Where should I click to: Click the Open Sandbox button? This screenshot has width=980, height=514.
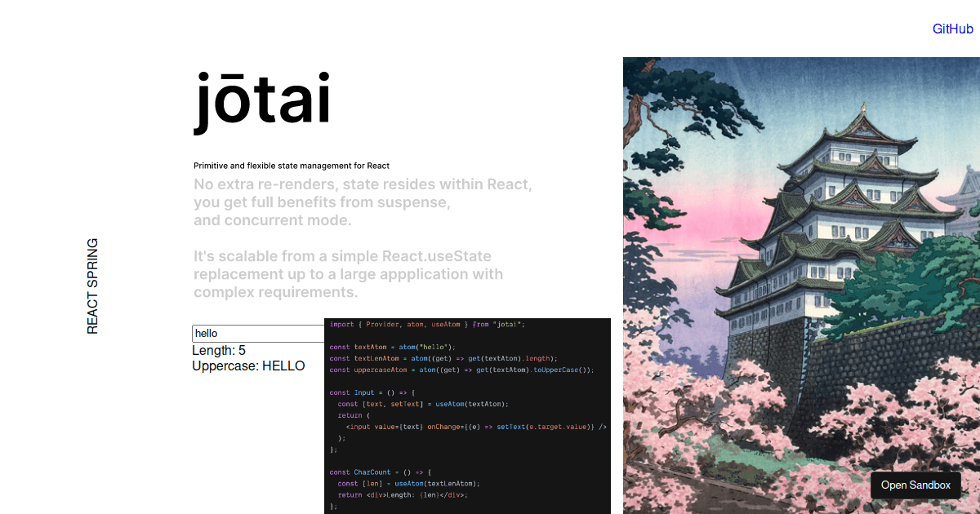pos(915,485)
